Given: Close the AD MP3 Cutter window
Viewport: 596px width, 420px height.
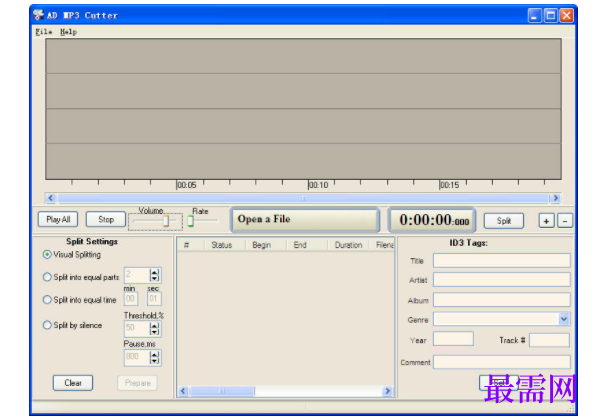Looking at the screenshot, I should pyautogui.click(x=566, y=16).
